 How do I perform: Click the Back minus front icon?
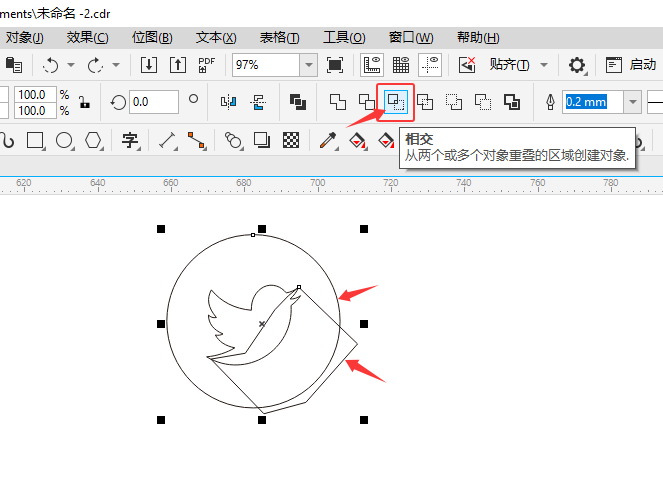point(483,102)
